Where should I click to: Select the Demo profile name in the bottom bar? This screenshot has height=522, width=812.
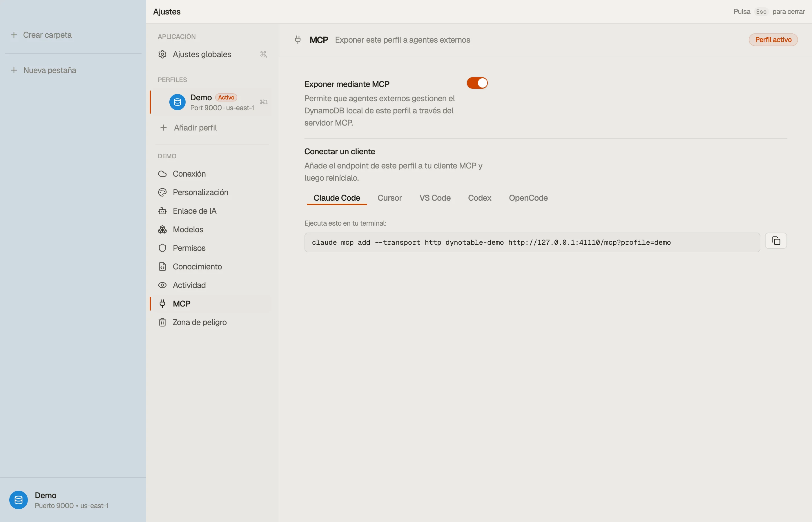point(46,495)
